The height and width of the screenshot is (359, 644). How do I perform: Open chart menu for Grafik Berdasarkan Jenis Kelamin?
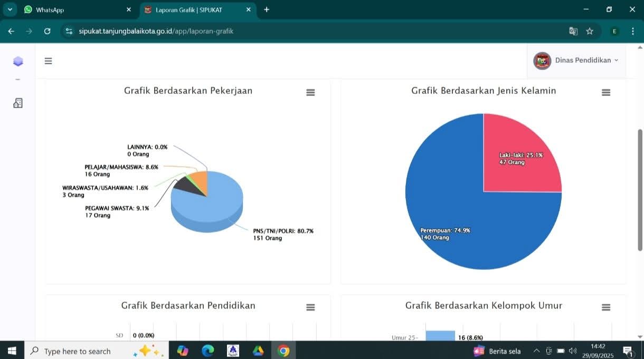606,93
